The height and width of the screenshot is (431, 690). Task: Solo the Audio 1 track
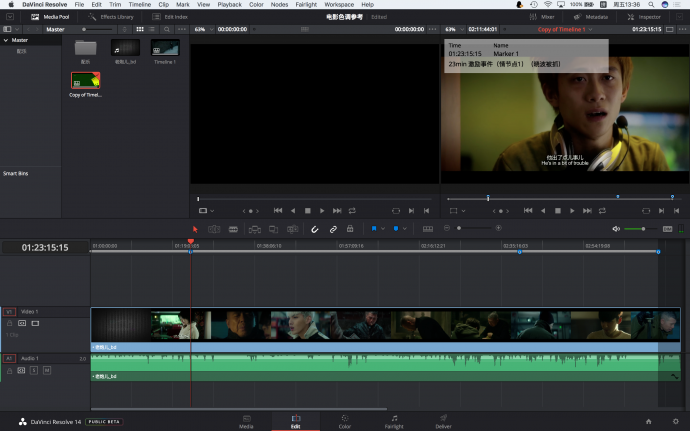click(x=33, y=370)
